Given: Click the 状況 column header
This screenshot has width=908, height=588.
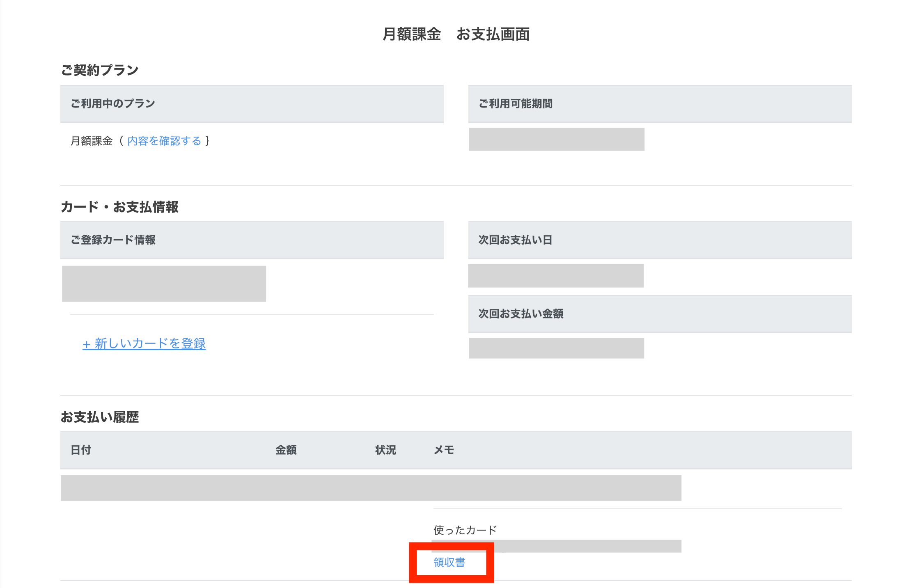Looking at the screenshot, I should [x=385, y=450].
